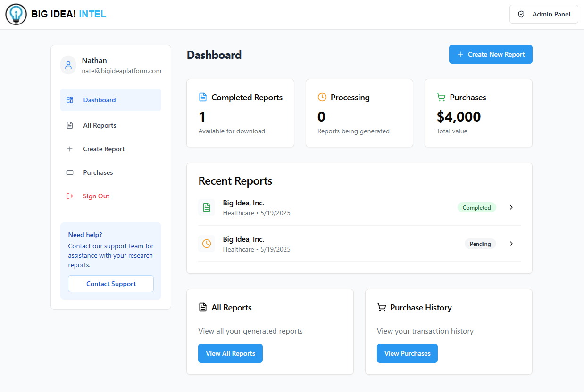Click the document icon in Completed Reports card
The height and width of the screenshot is (392, 584).
pos(203,98)
